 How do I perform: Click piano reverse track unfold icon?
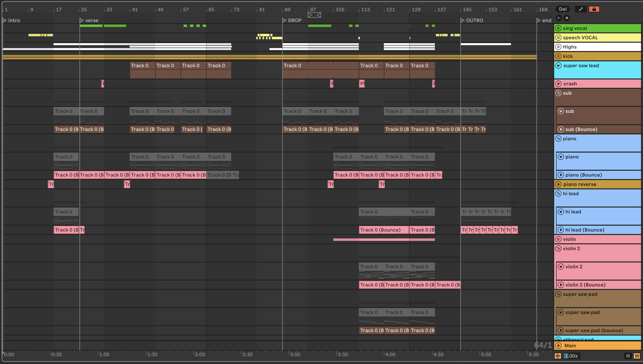(x=558, y=184)
